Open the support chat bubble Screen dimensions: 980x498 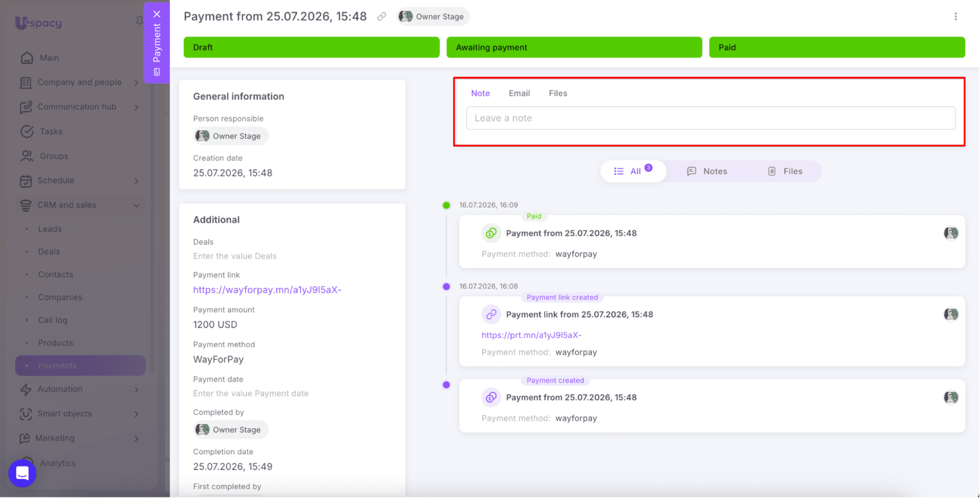pyautogui.click(x=22, y=473)
